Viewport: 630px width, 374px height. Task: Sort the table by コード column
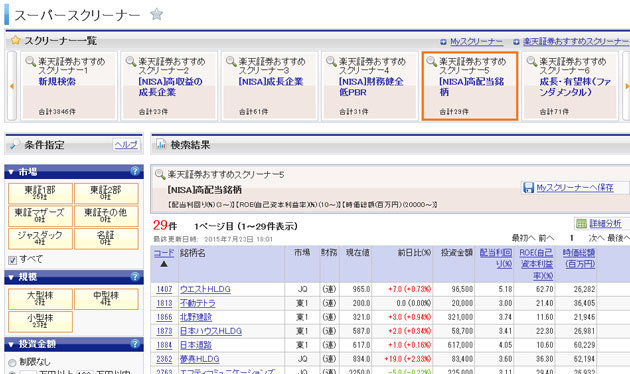[x=164, y=253]
